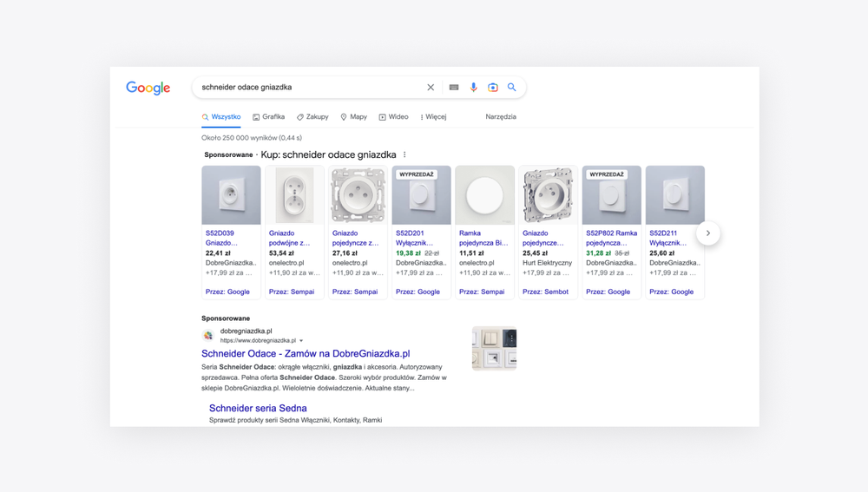Open the sponsored products three-dot menu

click(404, 155)
